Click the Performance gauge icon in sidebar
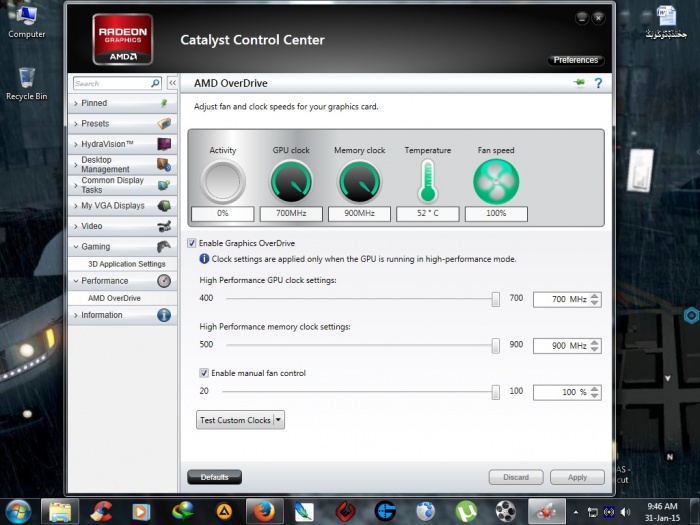The image size is (700, 525). pos(164,281)
